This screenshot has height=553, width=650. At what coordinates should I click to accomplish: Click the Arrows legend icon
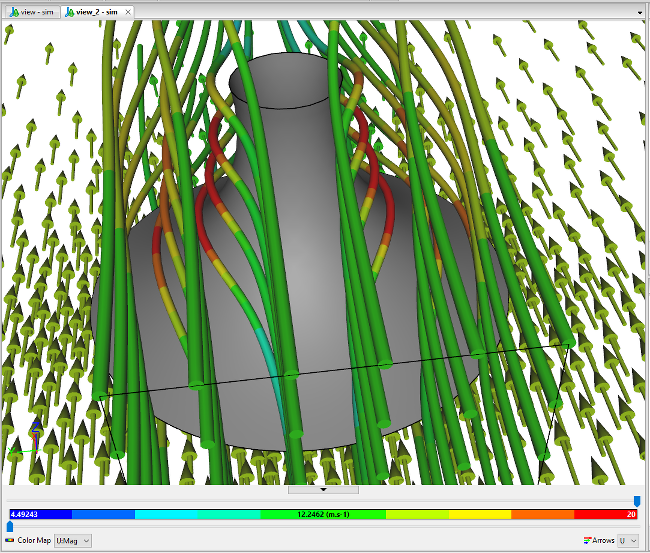pyautogui.click(x=585, y=540)
